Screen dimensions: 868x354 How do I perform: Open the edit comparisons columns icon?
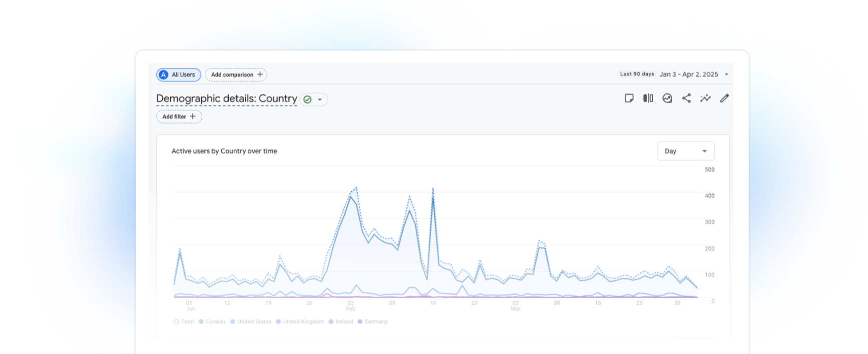[648, 98]
